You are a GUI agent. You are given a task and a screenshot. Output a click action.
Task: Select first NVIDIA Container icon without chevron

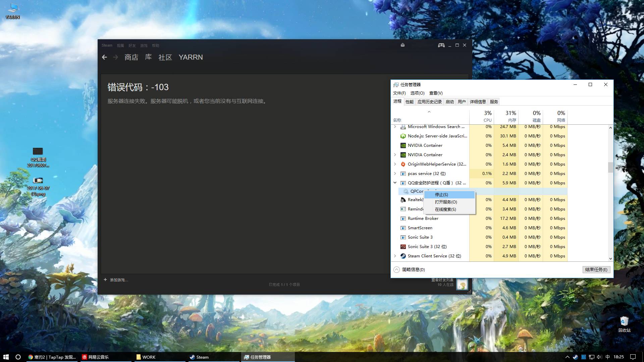tap(403, 145)
